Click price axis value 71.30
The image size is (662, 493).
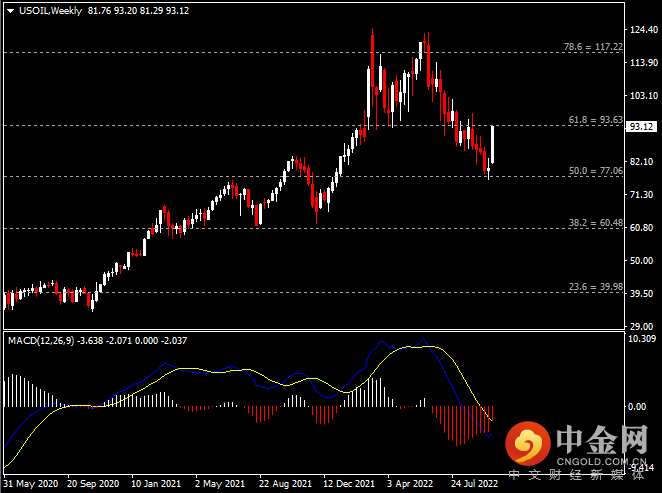(641, 195)
